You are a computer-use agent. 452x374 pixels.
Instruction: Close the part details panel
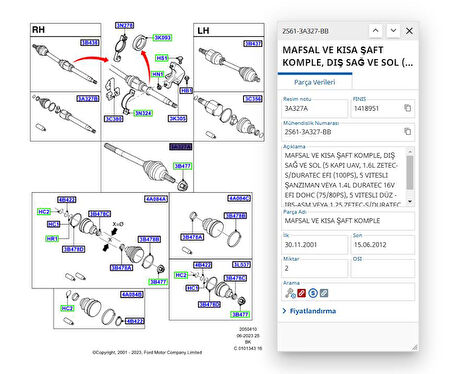point(409,31)
